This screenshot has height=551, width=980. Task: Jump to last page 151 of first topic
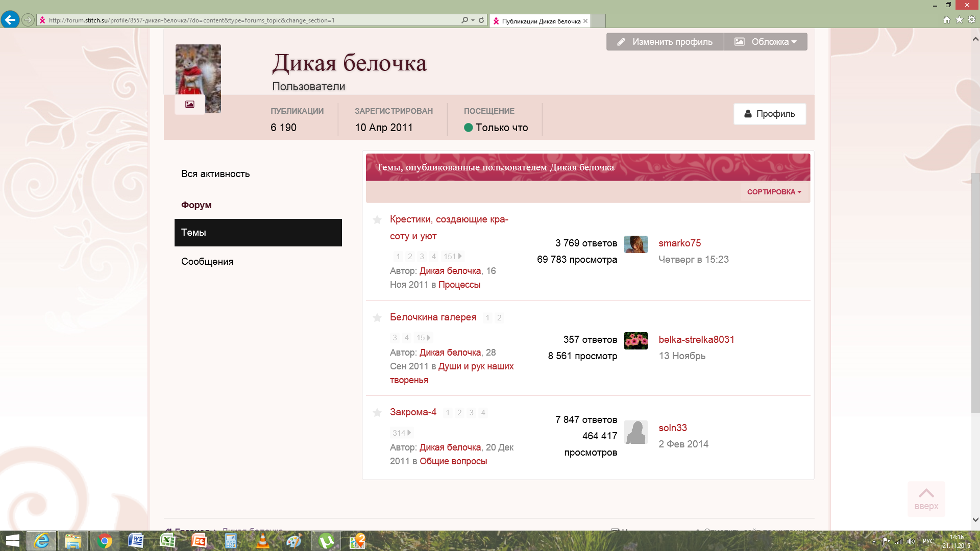[452, 257]
